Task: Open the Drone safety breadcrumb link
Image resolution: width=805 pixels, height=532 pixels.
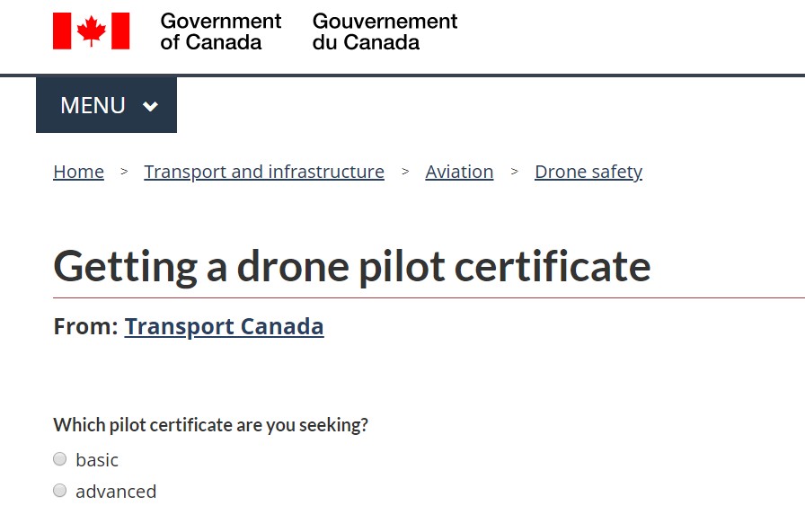Action: (588, 172)
